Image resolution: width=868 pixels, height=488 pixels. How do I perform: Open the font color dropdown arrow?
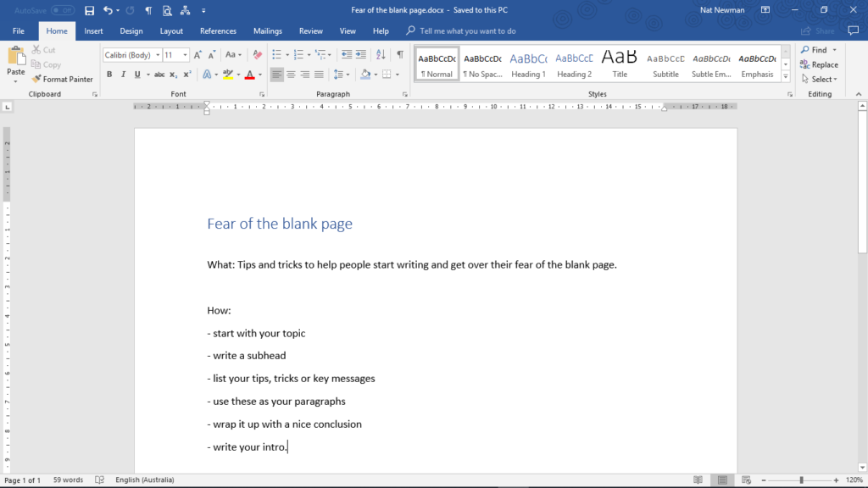pyautogui.click(x=259, y=75)
